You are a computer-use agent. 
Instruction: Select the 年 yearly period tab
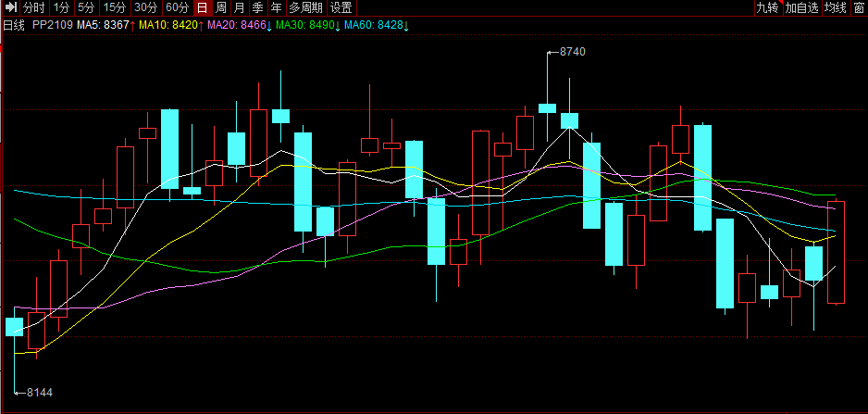277,7
